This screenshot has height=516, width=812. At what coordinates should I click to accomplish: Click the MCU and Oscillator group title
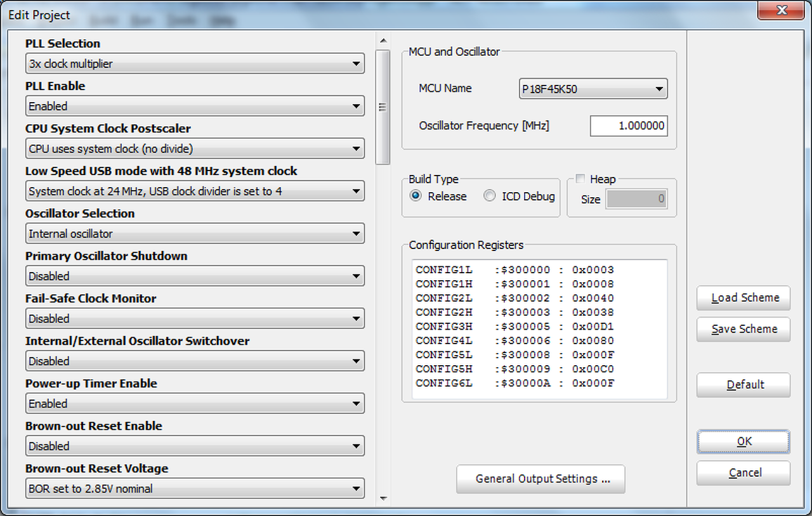[x=454, y=51]
